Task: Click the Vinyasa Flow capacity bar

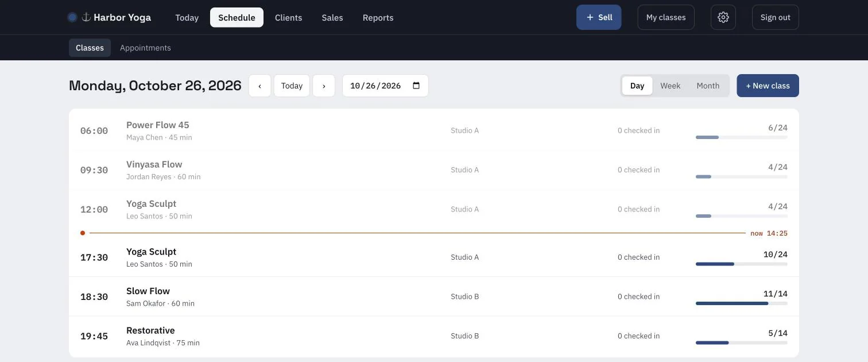Action: pyautogui.click(x=742, y=177)
